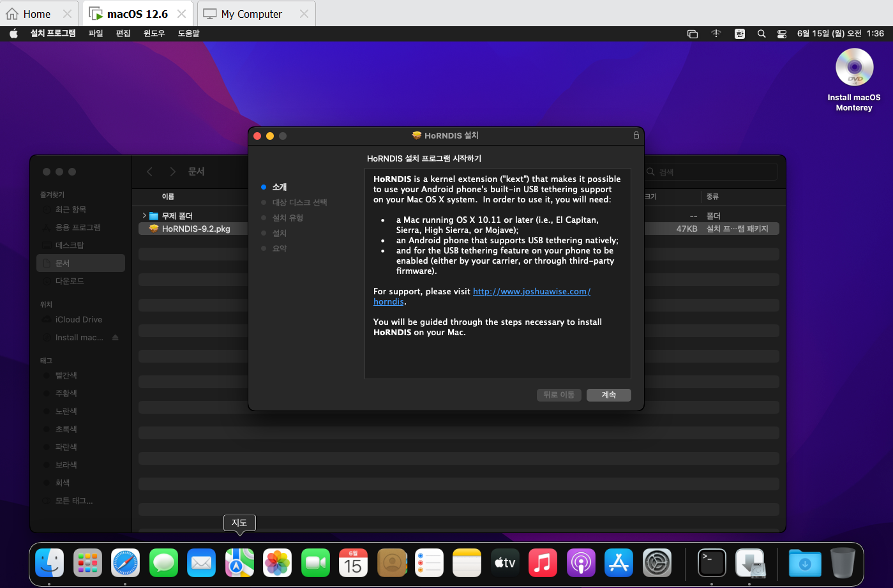Open iCloud Drive in the Finder sidebar
The height and width of the screenshot is (588, 893).
[x=81, y=319]
